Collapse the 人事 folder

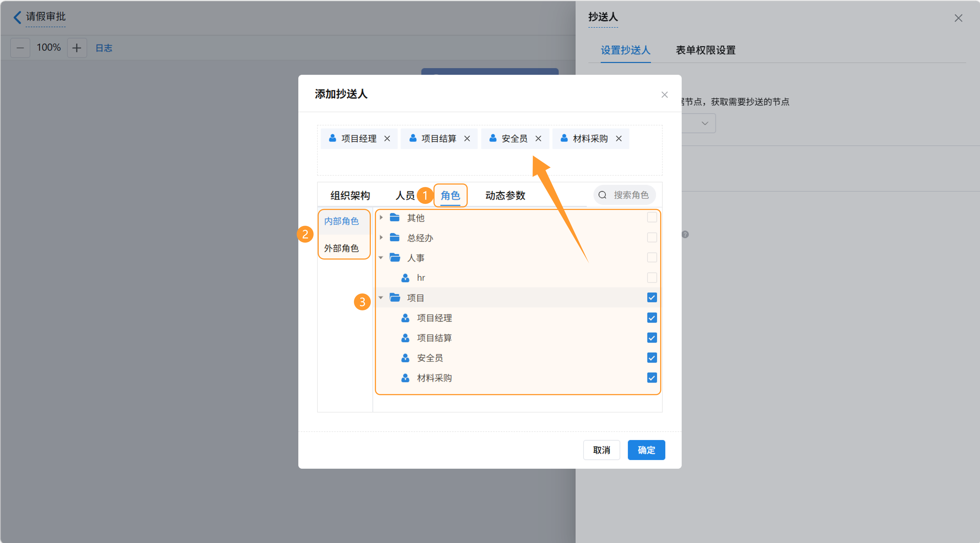tap(381, 258)
